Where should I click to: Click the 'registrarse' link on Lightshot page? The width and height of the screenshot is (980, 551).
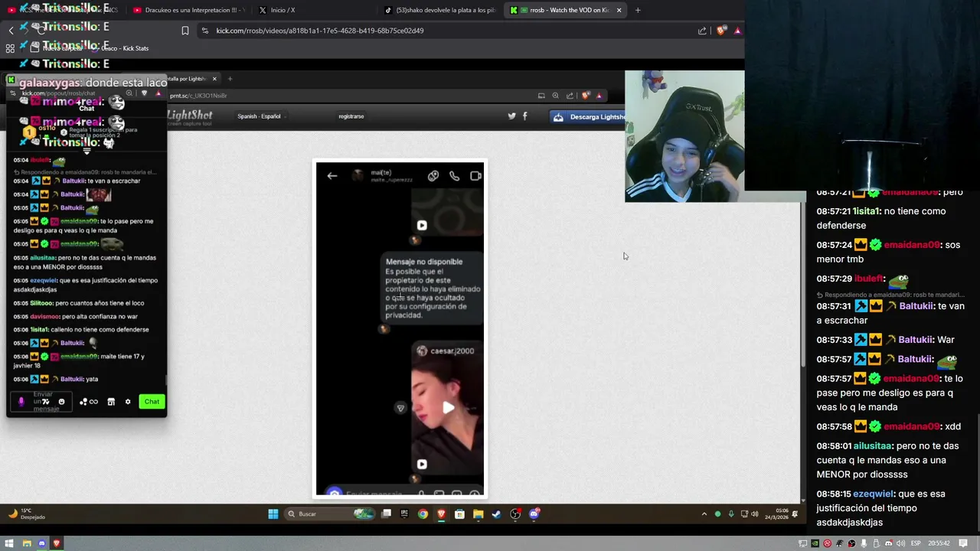351,116
